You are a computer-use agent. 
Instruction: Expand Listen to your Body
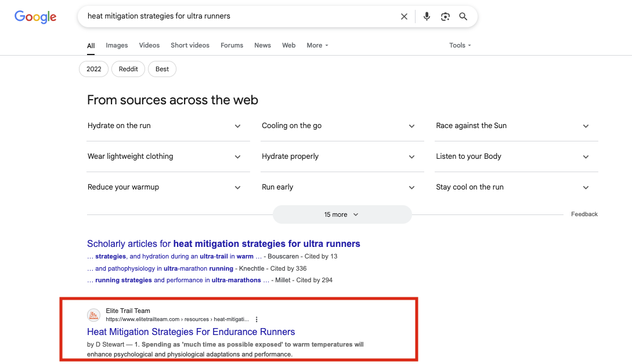click(517, 156)
